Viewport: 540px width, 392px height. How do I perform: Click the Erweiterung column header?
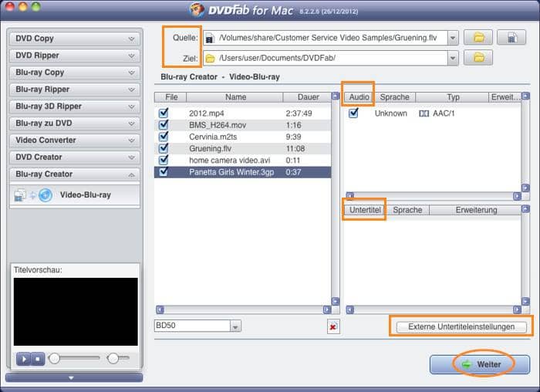pos(476,210)
